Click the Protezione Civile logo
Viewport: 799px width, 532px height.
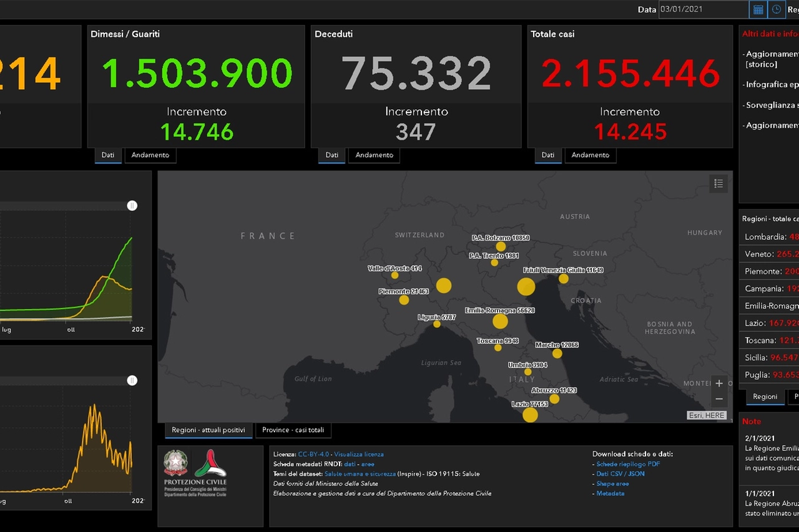pos(210,462)
